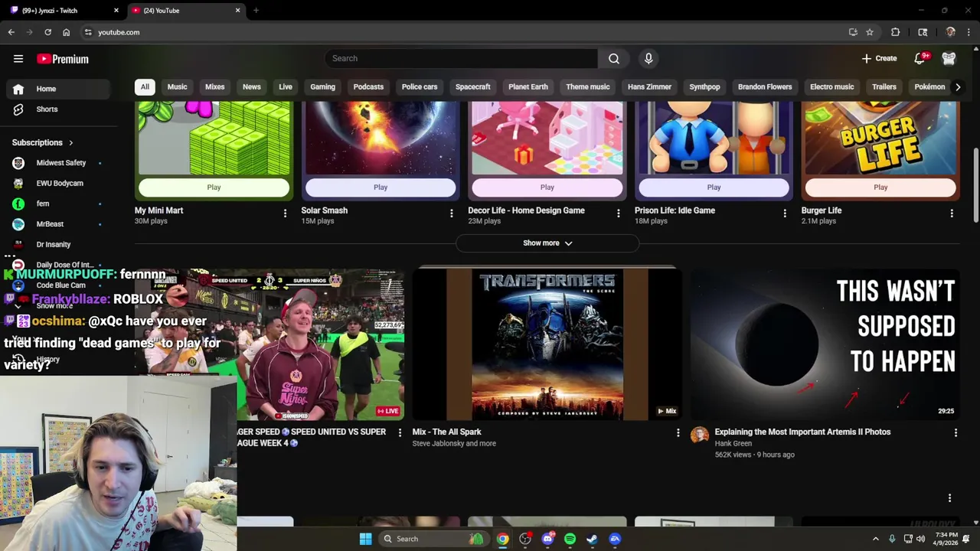Image resolution: width=980 pixels, height=551 pixels.
Task: Open EWU Bodycam subscription
Action: tap(60, 184)
